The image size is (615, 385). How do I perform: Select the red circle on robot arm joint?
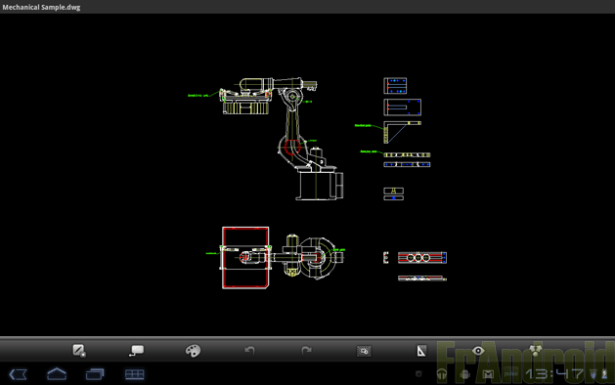[x=292, y=147]
